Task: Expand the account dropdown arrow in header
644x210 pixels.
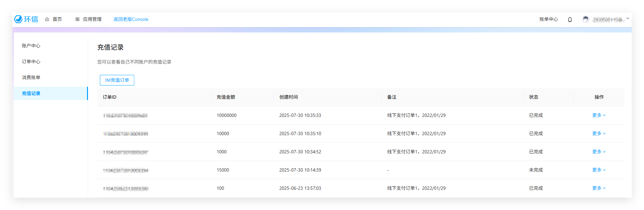Action: 627,19
